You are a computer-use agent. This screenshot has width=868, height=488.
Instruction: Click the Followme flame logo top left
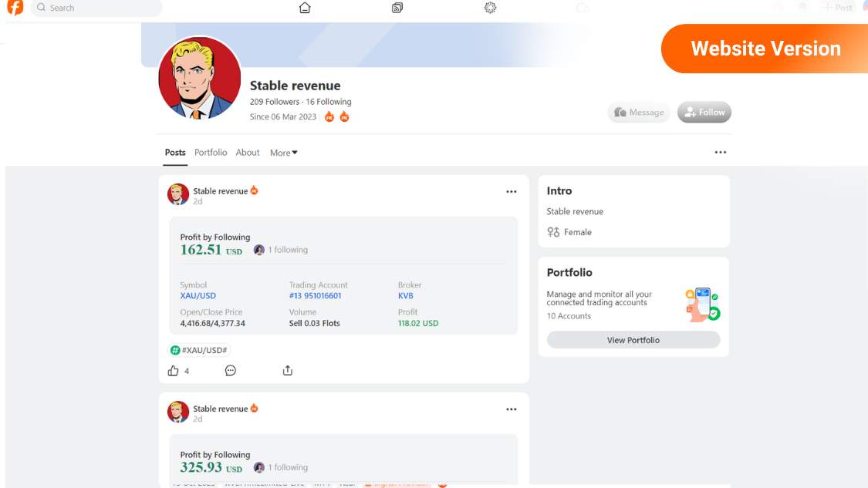(x=14, y=8)
